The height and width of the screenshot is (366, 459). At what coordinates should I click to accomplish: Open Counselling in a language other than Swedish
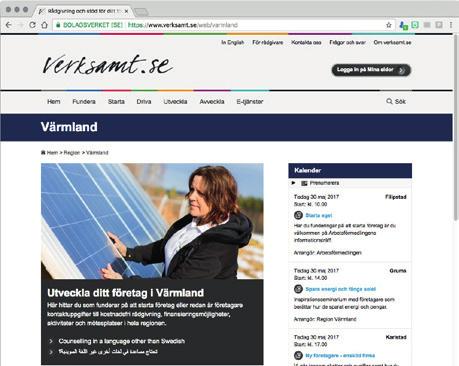[x=122, y=341]
